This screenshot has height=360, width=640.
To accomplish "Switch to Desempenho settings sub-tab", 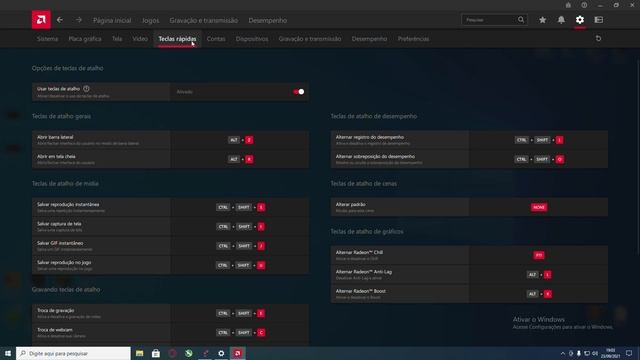I will [369, 39].
